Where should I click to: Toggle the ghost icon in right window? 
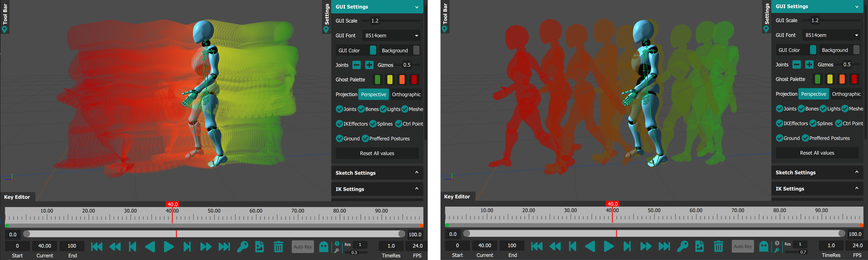coord(764,247)
